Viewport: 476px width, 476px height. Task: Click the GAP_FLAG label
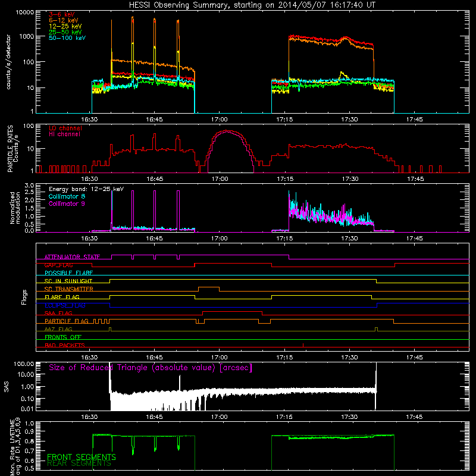[58, 265]
